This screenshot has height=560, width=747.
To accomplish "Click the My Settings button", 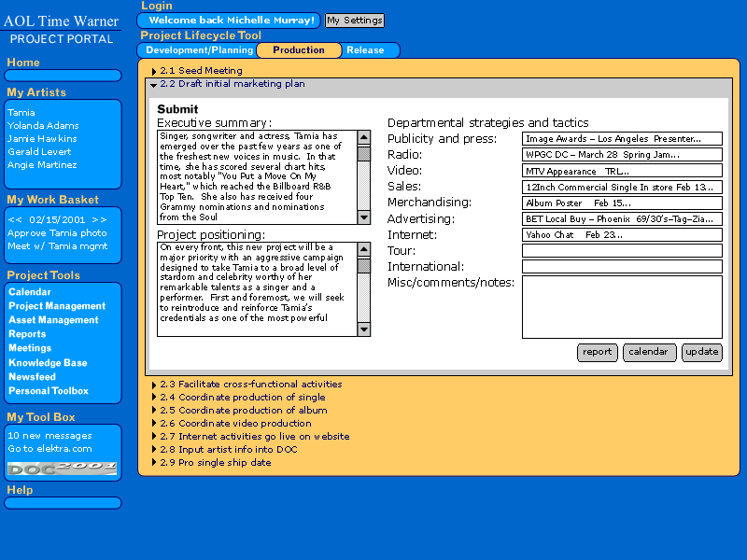I will pyautogui.click(x=354, y=21).
